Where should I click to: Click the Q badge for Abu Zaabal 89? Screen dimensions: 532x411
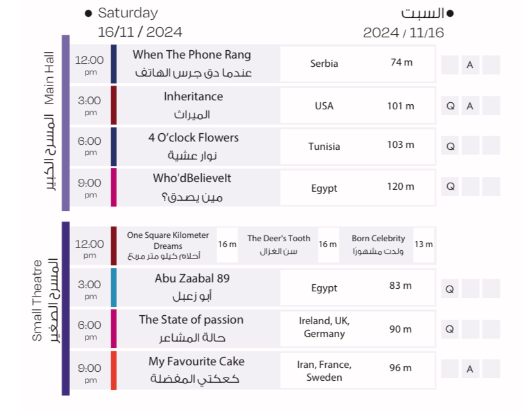(450, 287)
